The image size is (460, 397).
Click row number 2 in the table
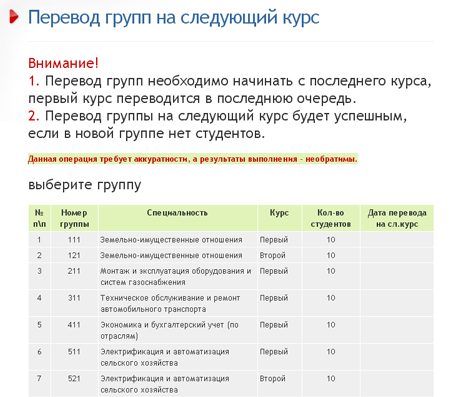(x=39, y=255)
